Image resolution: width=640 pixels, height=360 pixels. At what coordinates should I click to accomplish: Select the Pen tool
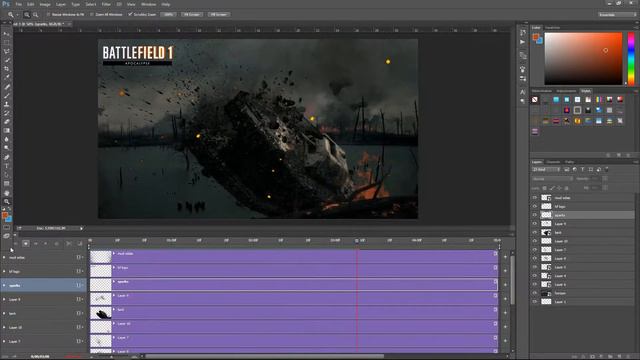[x=6, y=157]
